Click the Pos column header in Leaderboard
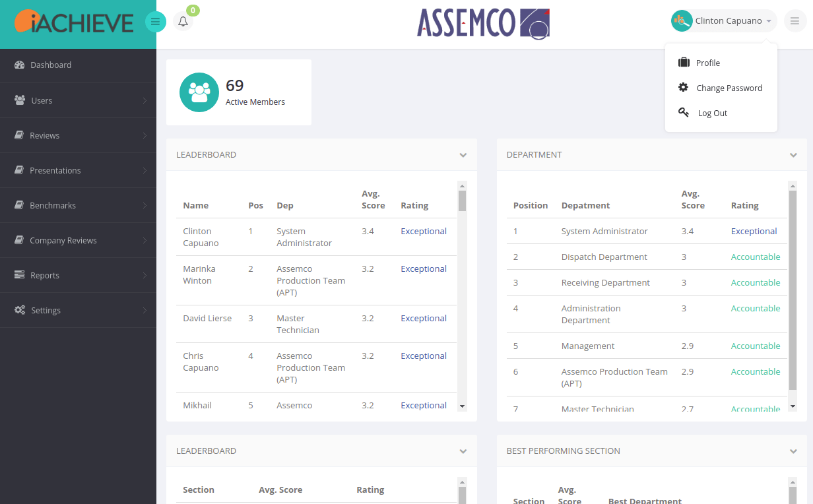The height and width of the screenshot is (504, 813). click(256, 205)
